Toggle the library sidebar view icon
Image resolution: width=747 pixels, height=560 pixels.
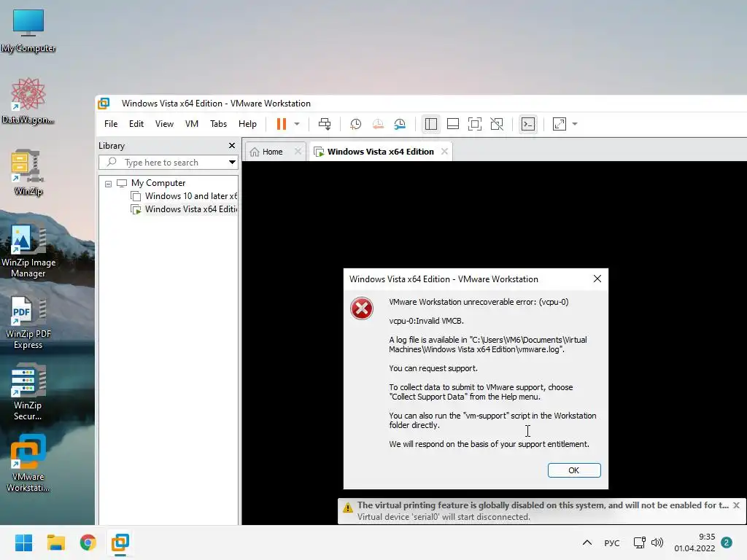pos(430,124)
